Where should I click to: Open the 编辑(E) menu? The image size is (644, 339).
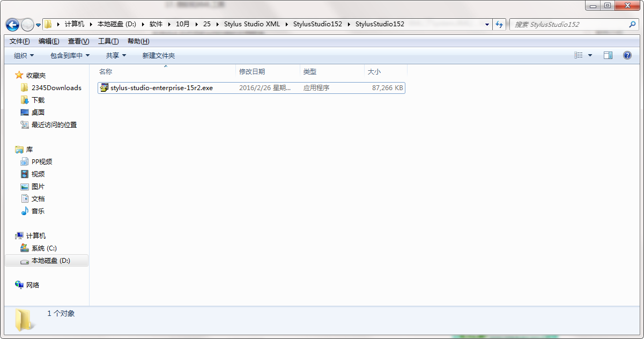(x=49, y=41)
